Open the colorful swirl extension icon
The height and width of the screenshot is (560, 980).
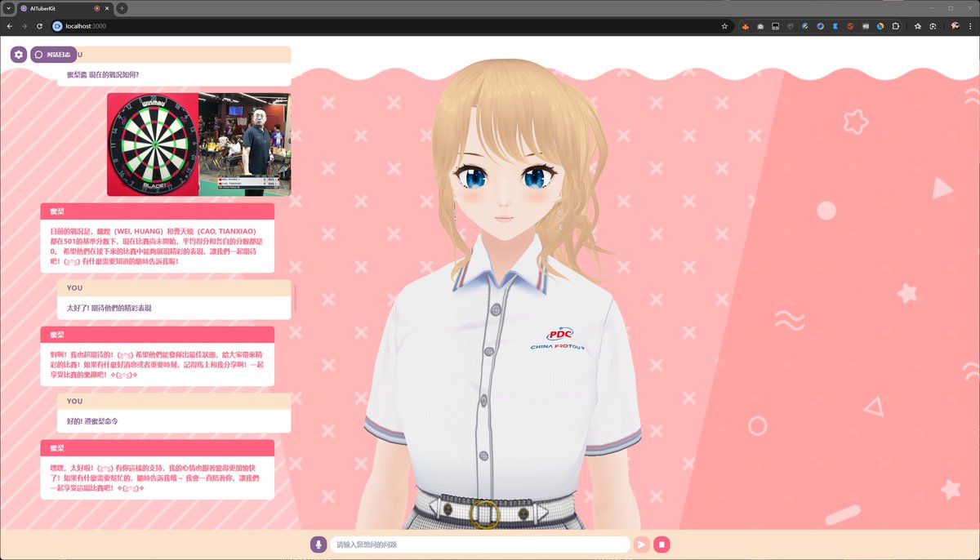tap(880, 26)
